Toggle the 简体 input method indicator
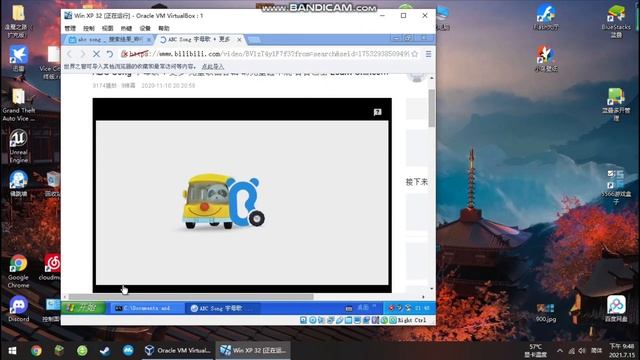Viewport: 640px width, 360px height. [x=597, y=351]
